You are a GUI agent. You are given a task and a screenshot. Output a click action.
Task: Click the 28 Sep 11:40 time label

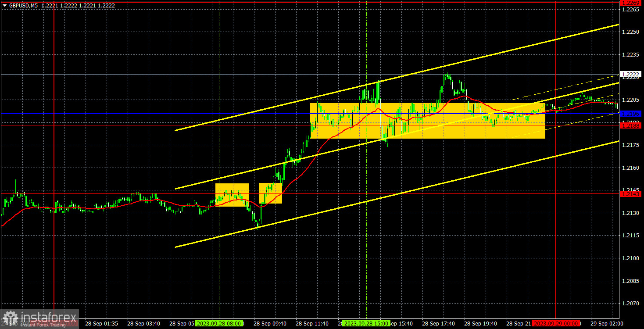coord(312,323)
